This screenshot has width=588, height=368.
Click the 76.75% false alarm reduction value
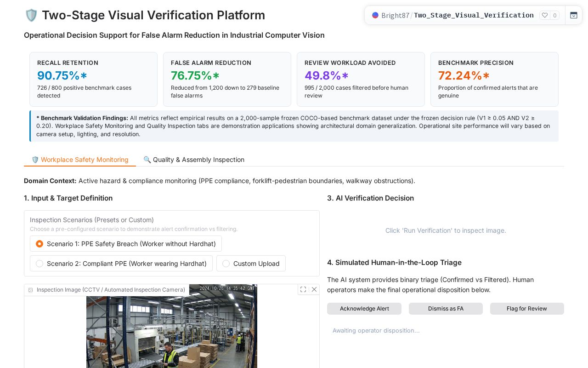click(195, 75)
